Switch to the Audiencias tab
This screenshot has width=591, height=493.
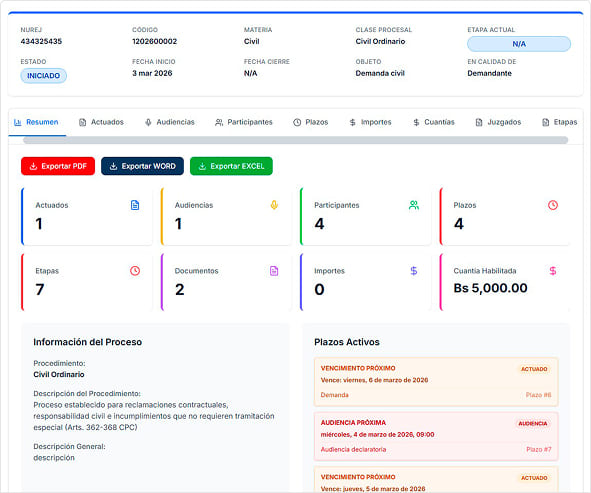[x=170, y=122]
